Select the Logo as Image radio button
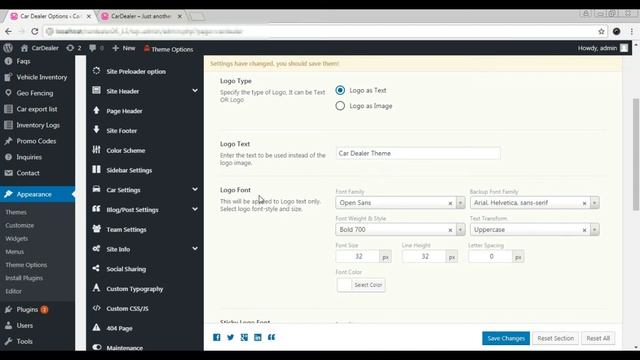Screen dimensions: 640x360 click(340, 106)
